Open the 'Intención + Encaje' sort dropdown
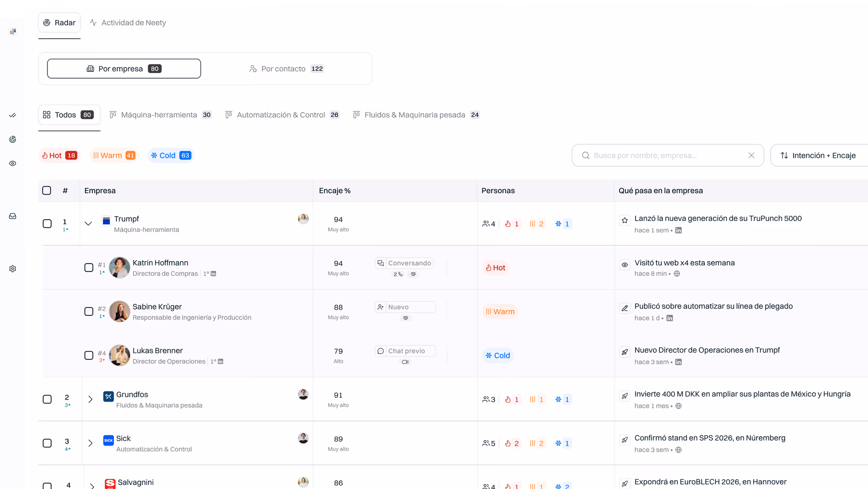The height and width of the screenshot is (489, 868). coord(819,156)
